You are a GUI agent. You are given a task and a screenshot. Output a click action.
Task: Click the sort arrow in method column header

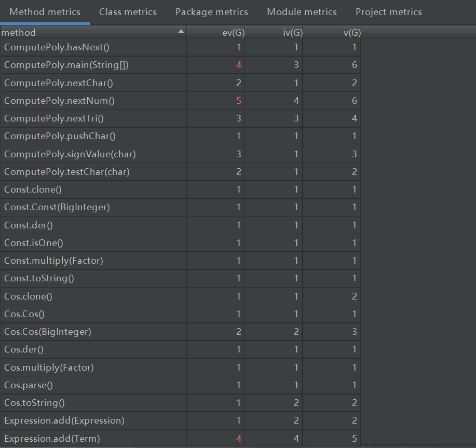pyautogui.click(x=181, y=32)
